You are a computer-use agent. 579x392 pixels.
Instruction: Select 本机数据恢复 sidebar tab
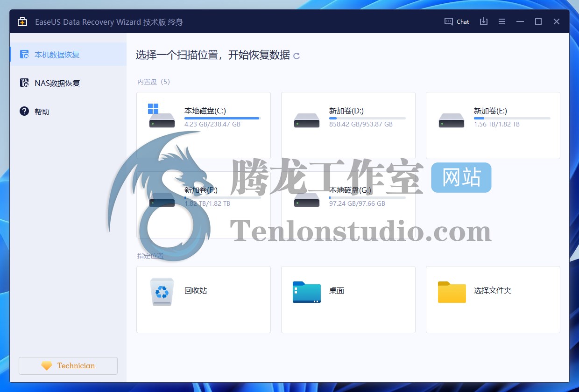click(x=68, y=54)
